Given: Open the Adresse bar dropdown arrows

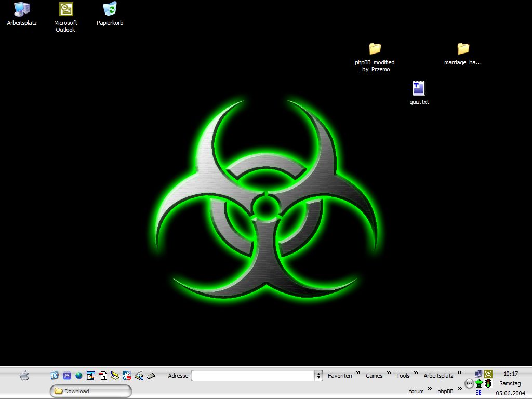Looking at the screenshot, I should (318, 376).
